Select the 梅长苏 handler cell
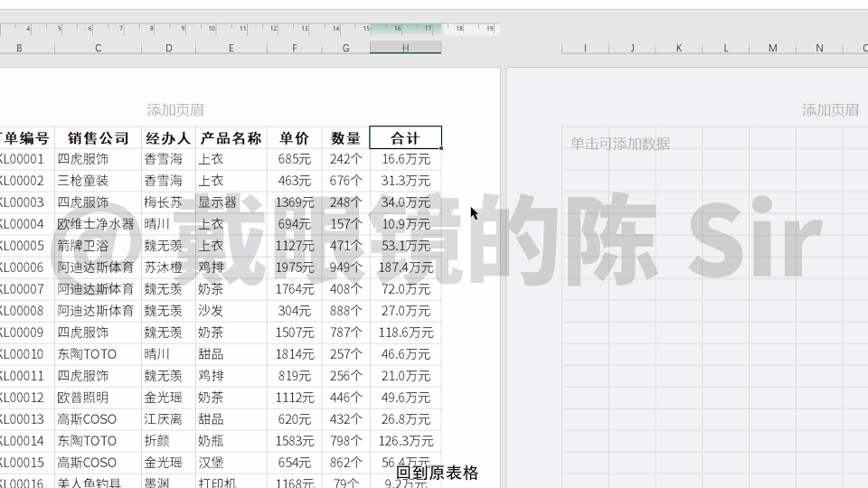Image resolution: width=868 pixels, height=488 pixels. pyautogui.click(x=169, y=202)
